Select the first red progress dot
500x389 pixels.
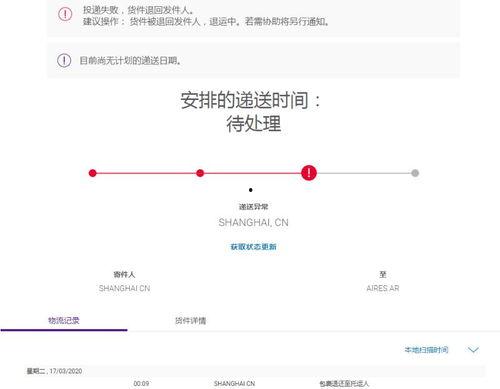click(93, 173)
